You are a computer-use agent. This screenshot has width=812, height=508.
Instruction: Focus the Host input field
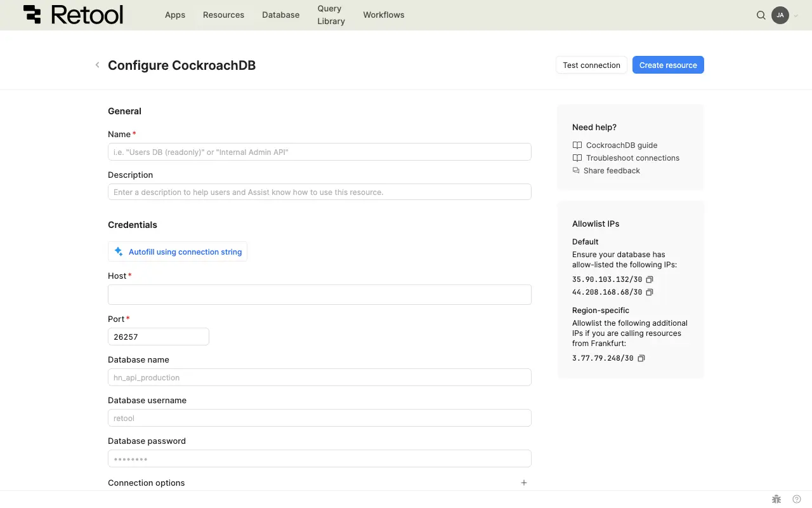(x=319, y=295)
